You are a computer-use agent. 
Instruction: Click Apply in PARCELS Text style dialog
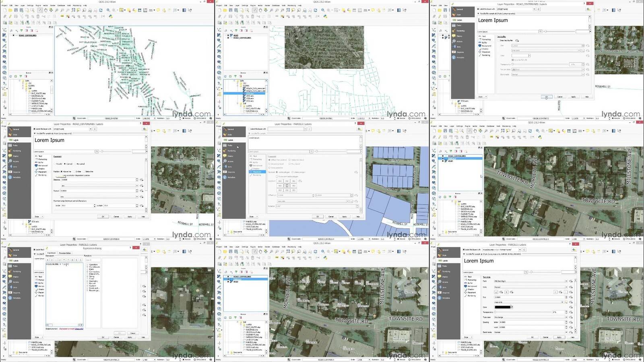(x=559, y=337)
